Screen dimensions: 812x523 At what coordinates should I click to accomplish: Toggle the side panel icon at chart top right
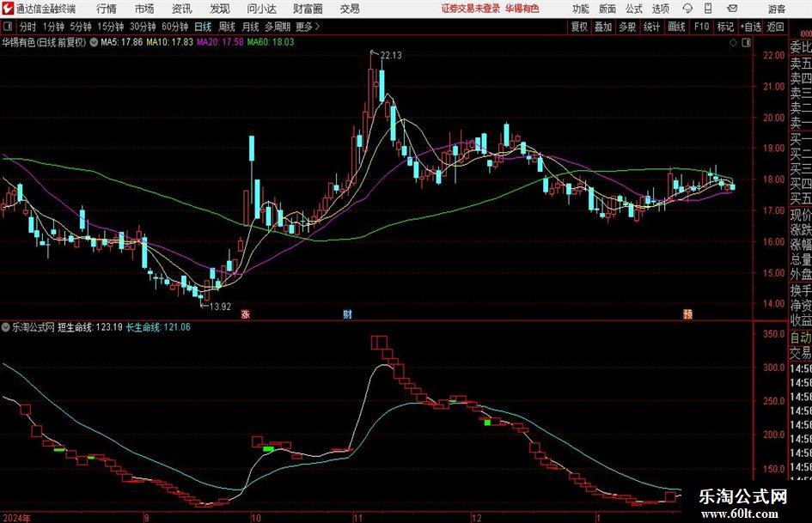(x=746, y=42)
